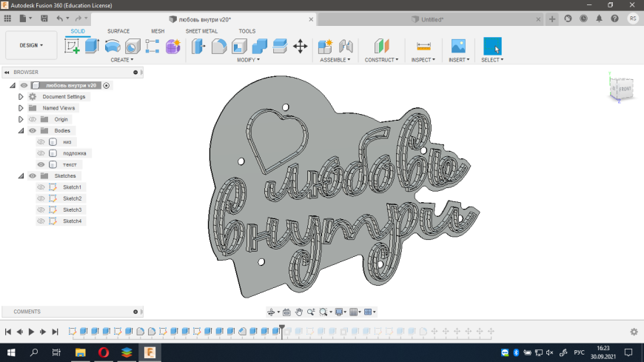This screenshot has height=362, width=644.
Task: Select the Fillet tool in Modify
Action: point(219,47)
